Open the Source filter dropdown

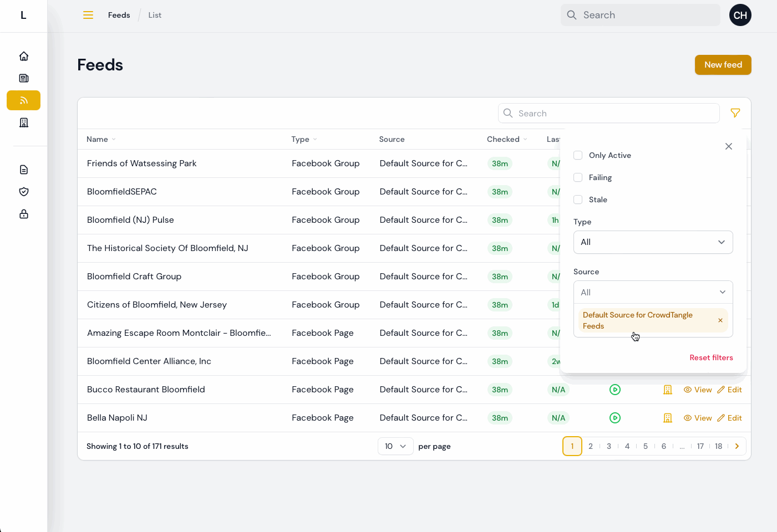pyautogui.click(x=653, y=292)
